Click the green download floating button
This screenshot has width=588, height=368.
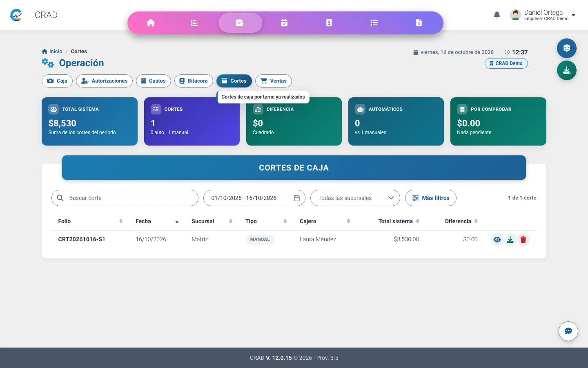click(567, 70)
